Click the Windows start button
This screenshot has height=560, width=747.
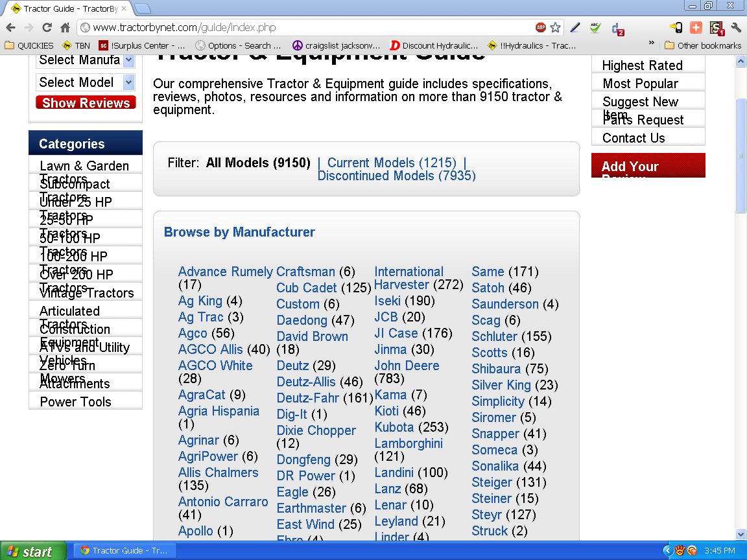32,551
